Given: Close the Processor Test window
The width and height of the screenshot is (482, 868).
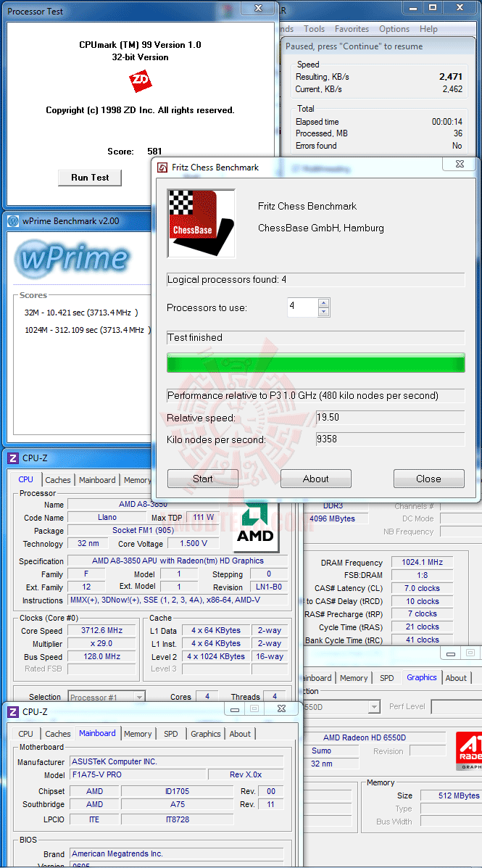Looking at the screenshot, I should tap(259, 8).
